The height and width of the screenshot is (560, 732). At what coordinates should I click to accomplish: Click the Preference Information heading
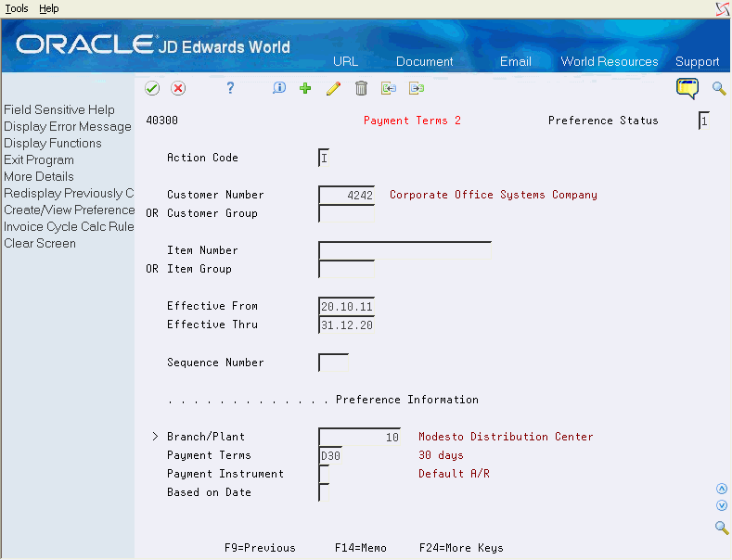click(407, 400)
